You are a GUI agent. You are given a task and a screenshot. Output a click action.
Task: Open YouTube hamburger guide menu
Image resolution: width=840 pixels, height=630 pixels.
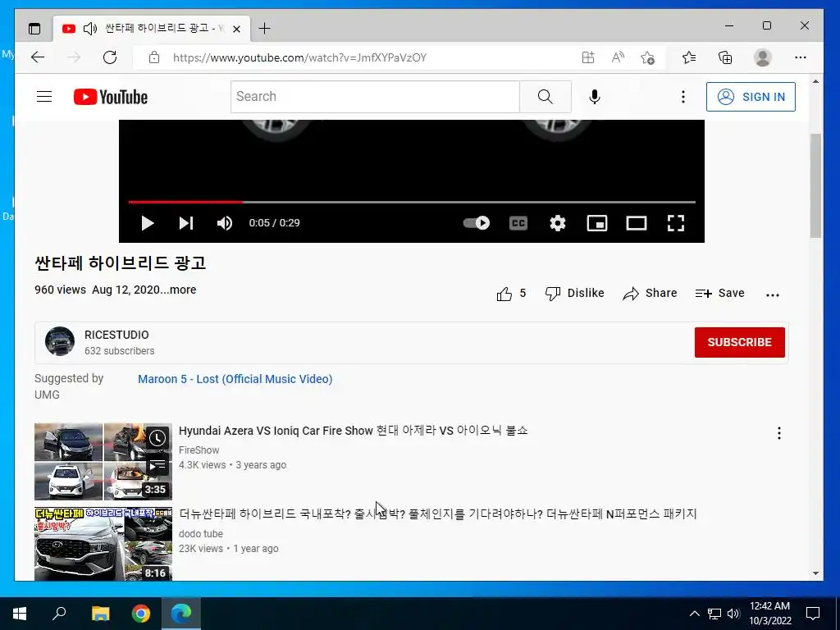[44, 97]
